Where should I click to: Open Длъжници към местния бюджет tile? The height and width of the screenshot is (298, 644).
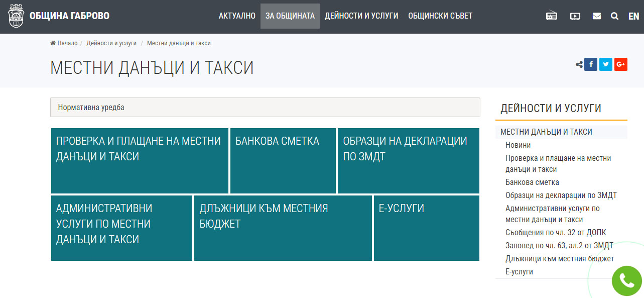tap(283, 228)
